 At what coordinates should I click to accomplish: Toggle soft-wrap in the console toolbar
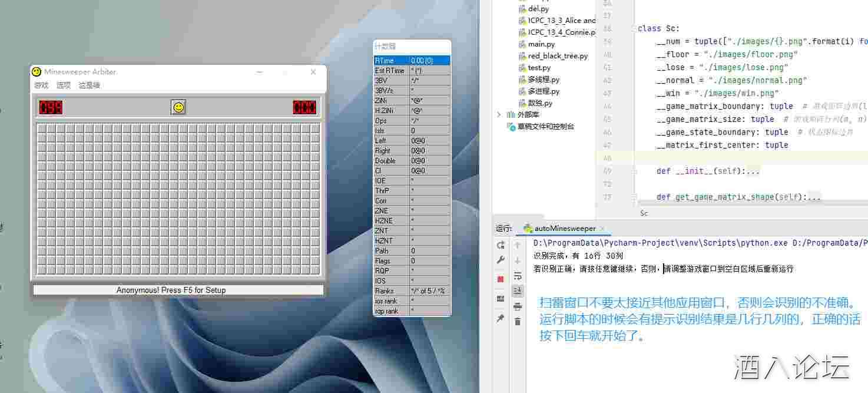click(x=518, y=275)
